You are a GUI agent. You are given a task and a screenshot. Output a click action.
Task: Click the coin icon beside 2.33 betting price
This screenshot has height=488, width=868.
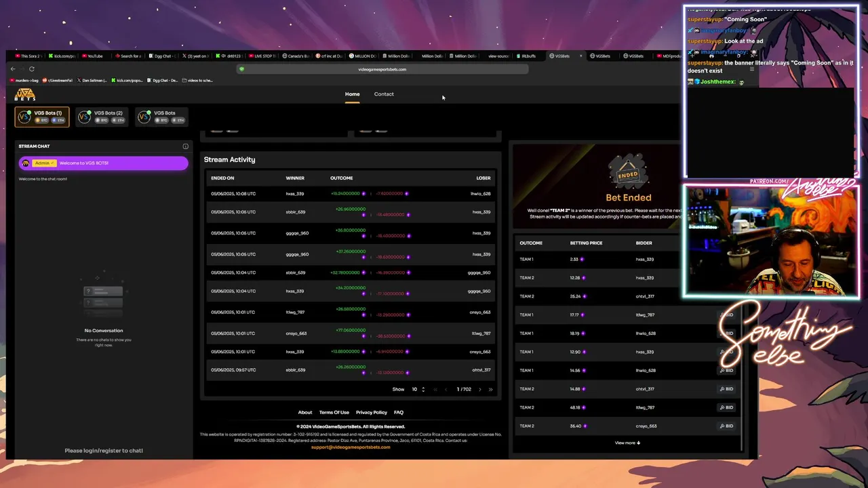pyautogui.click(x=582, y=260)
